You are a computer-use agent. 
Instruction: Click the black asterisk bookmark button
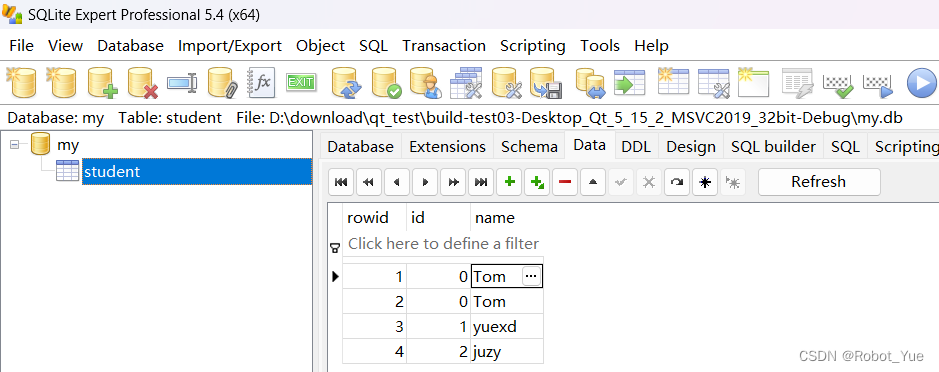[x=705, y=182]
